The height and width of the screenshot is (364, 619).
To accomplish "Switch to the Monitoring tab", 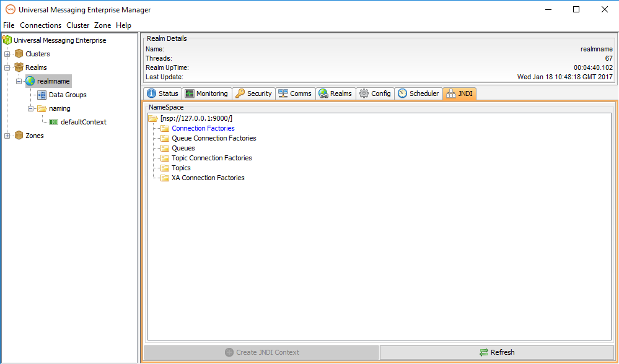I will click(207, 93).
